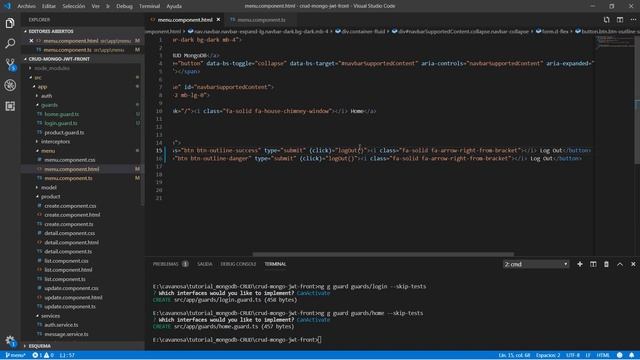Image resolution: width=640 pixels, height=360 pixels.
Task: Open the Extensions view
Action: (x=10, y=106)
